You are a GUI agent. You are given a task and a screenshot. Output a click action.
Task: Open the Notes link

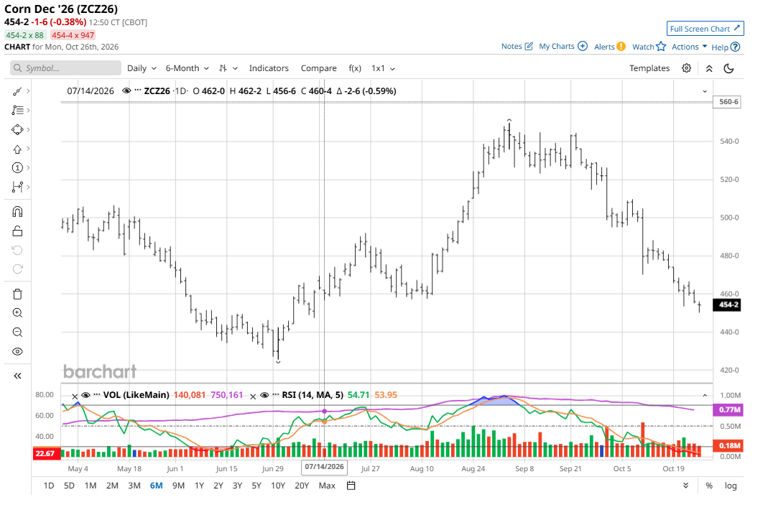(x=516, y=46)
